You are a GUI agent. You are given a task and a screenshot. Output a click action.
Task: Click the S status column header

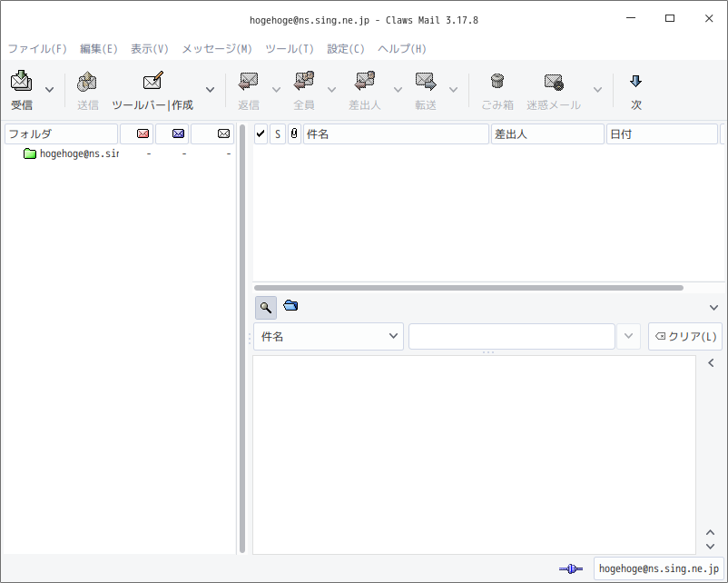click(278, 133)
